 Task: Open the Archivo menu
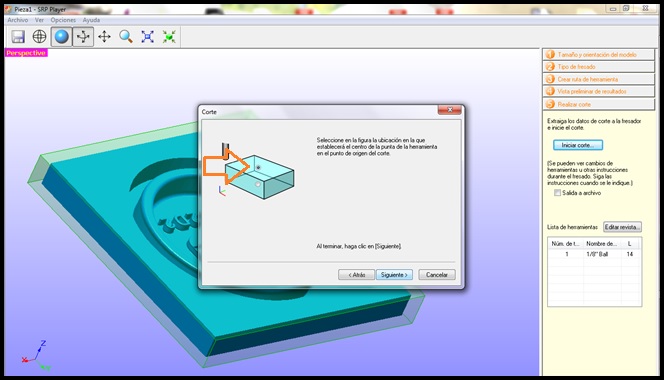(x=18, y=20)
